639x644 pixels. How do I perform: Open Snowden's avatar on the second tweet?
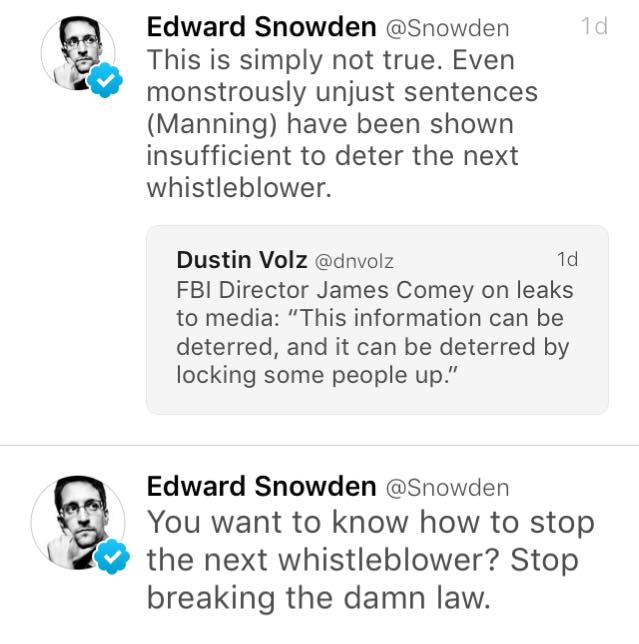click(x=78, y=522)
